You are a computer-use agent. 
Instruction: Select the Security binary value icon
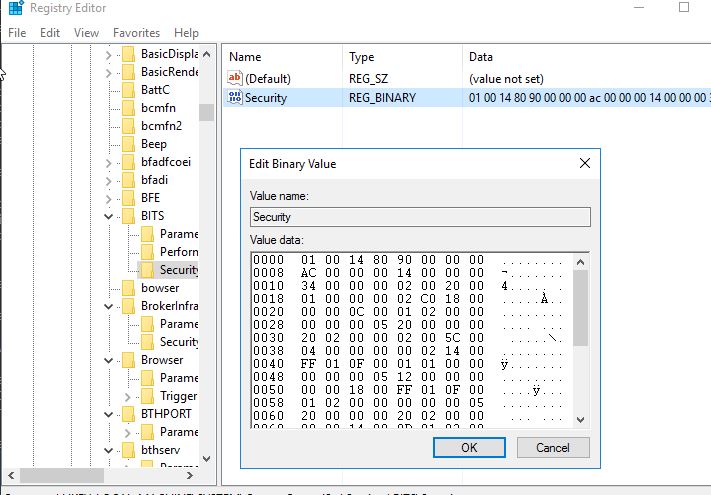(x=235, y=97)
